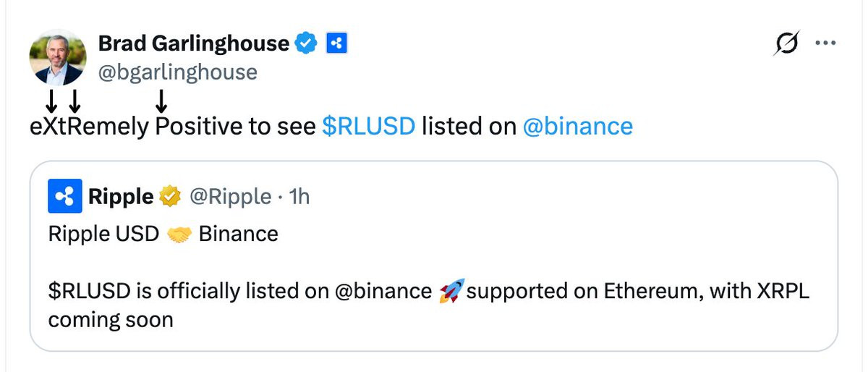Open Brad Garlinghouse's profile photo
Screen dimensions: 868x372
[57, 57]
